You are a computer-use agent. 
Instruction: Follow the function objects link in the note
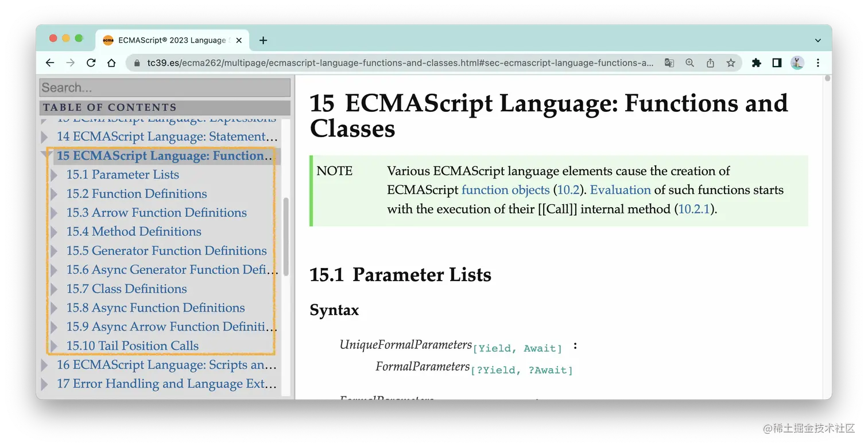coord(505,190)
